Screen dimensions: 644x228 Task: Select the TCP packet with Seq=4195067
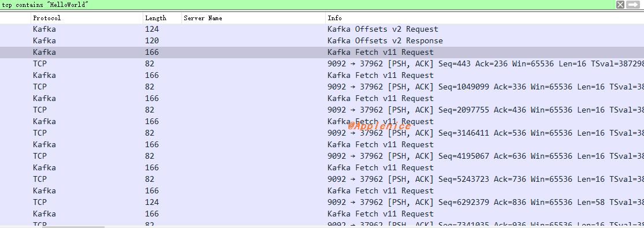(322, 156)
